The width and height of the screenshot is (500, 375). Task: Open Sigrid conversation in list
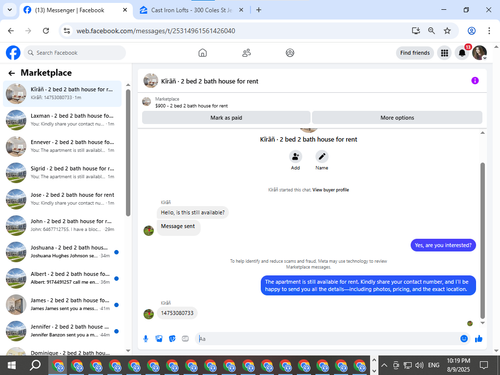[62, 173]
